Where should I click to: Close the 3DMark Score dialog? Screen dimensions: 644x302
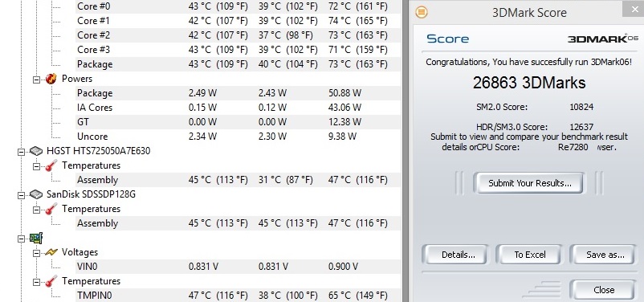click(604, 290)
